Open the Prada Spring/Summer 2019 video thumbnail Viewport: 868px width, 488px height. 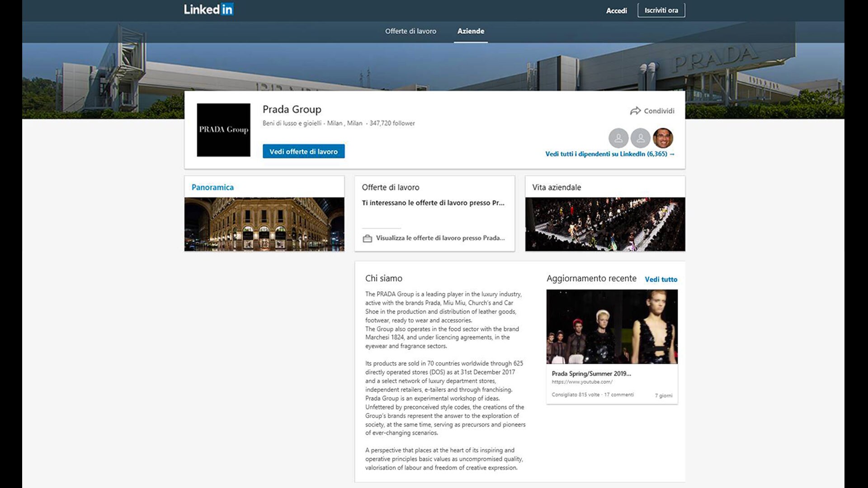(612, 327)
